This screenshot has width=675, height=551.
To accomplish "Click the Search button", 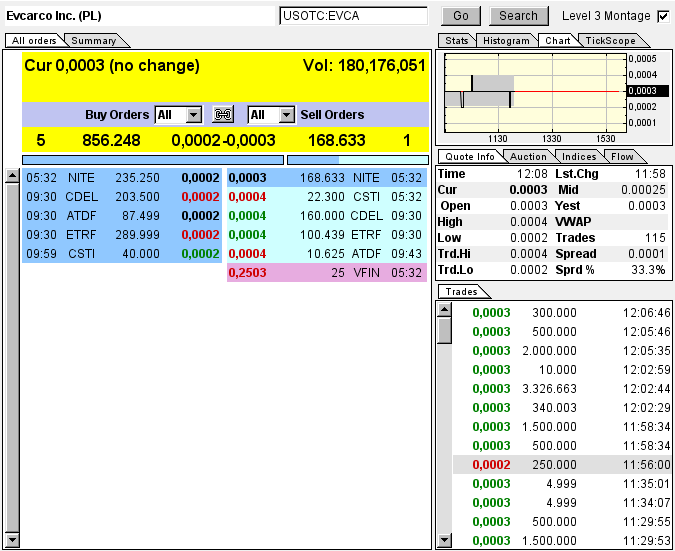I will point(518,16).
